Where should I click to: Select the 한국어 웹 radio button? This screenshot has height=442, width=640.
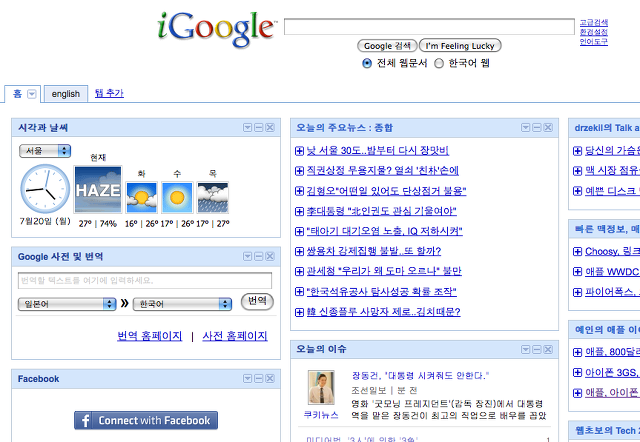pyautogui.click(x=439, y=63)
